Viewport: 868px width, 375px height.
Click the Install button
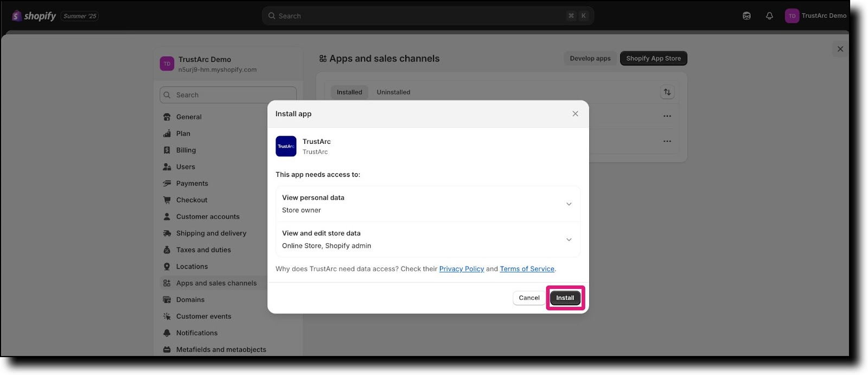point(565,298)
